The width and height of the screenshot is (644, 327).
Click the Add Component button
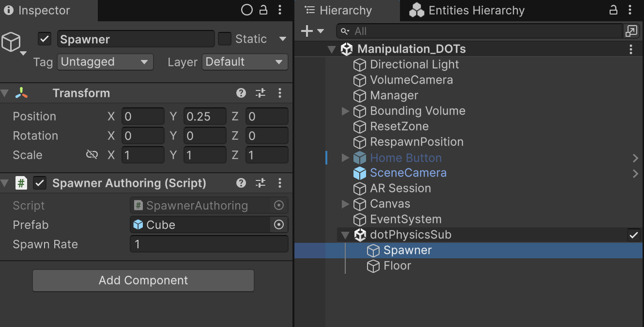(143, 281)
